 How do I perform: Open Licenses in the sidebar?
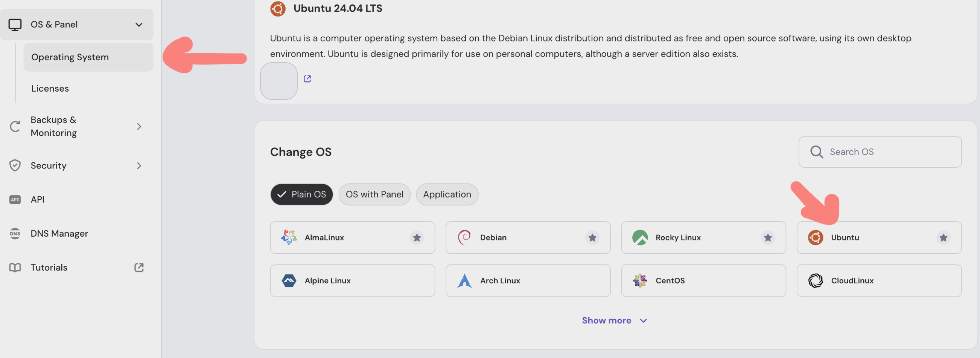point(50,88)
